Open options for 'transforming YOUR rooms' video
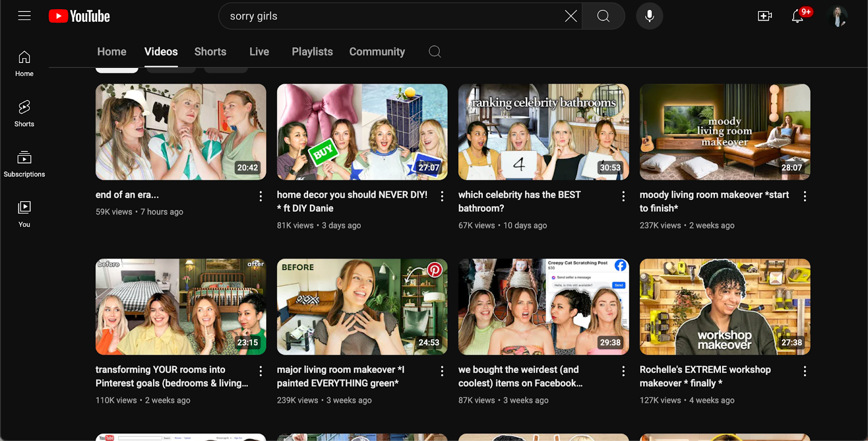The width and height of the screenshot is (868, 441). click(x=260, y=371)
